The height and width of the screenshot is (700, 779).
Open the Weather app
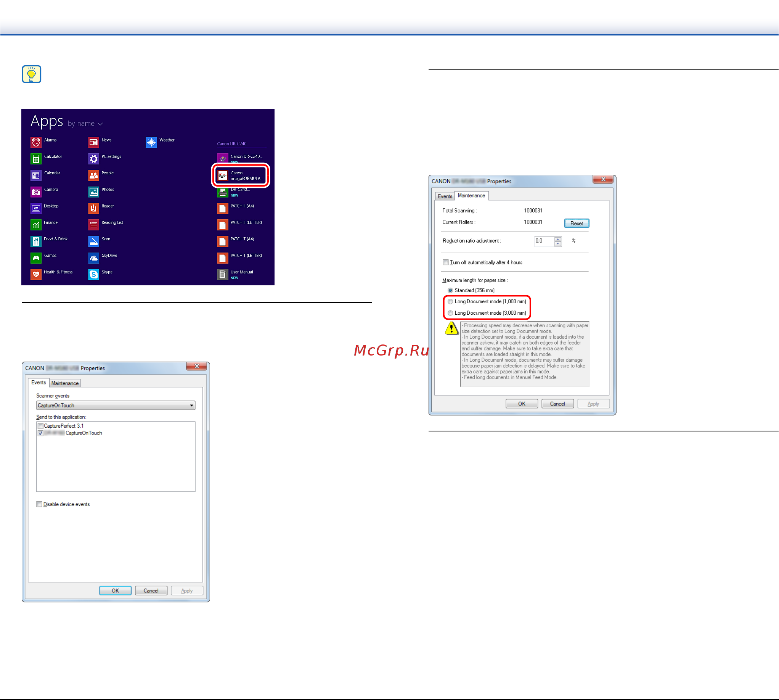click(151, 142)
